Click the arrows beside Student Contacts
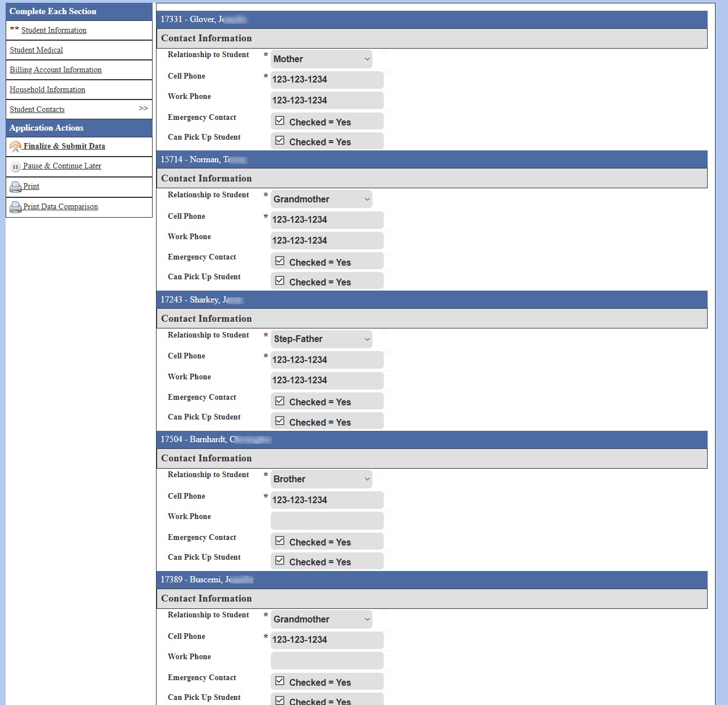Screen dimensions: 728x705 click(x=144, y=109)
